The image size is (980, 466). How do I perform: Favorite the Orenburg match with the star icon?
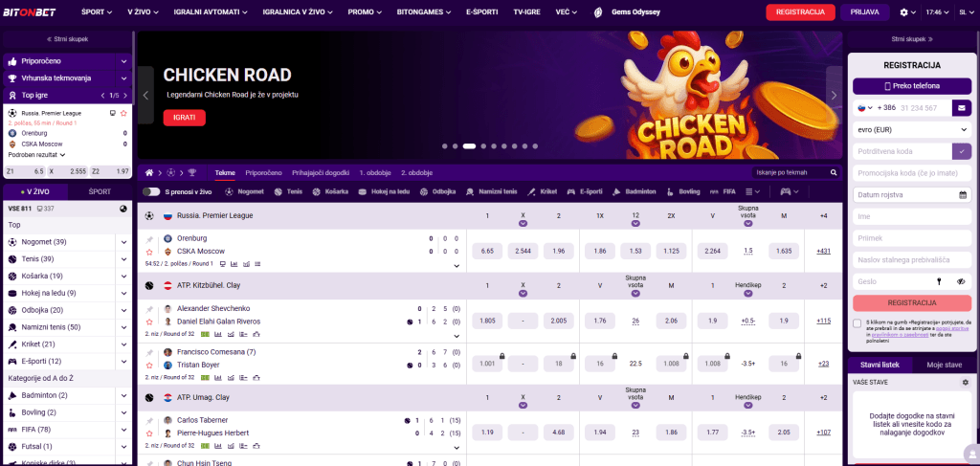click(149, 252)
